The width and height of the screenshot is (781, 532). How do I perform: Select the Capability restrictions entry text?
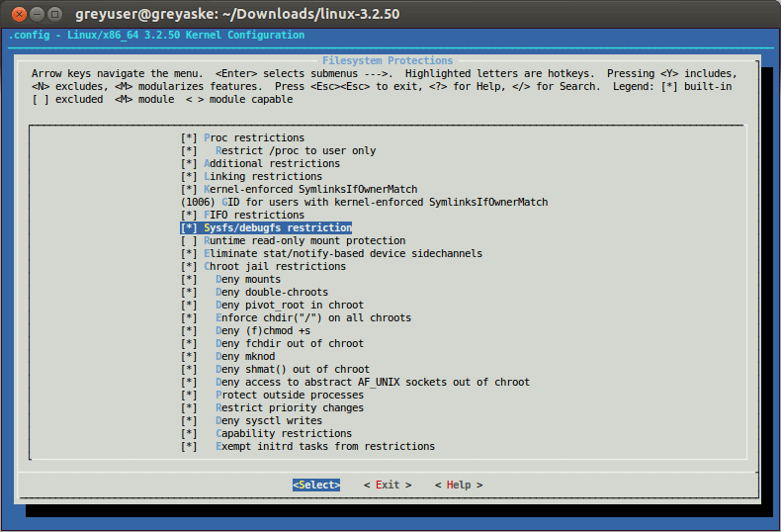[x=284, y=434]
